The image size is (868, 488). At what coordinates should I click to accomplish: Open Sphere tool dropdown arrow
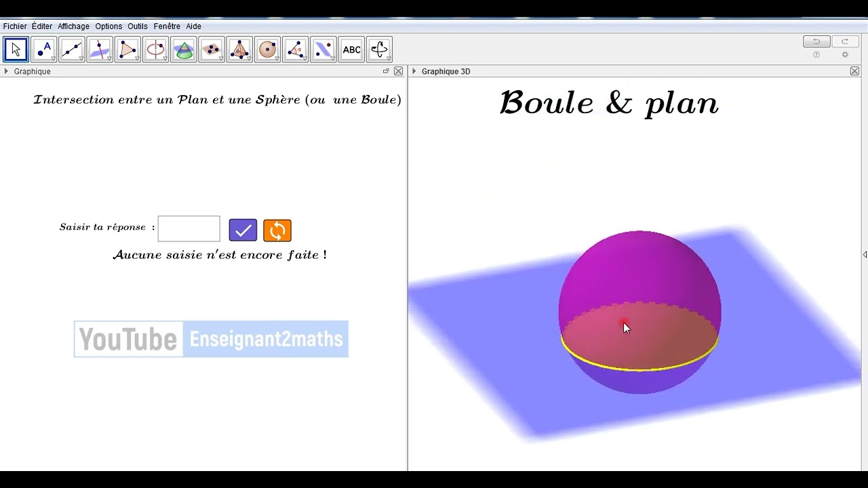pyautogui.click(x=277, y=59)
